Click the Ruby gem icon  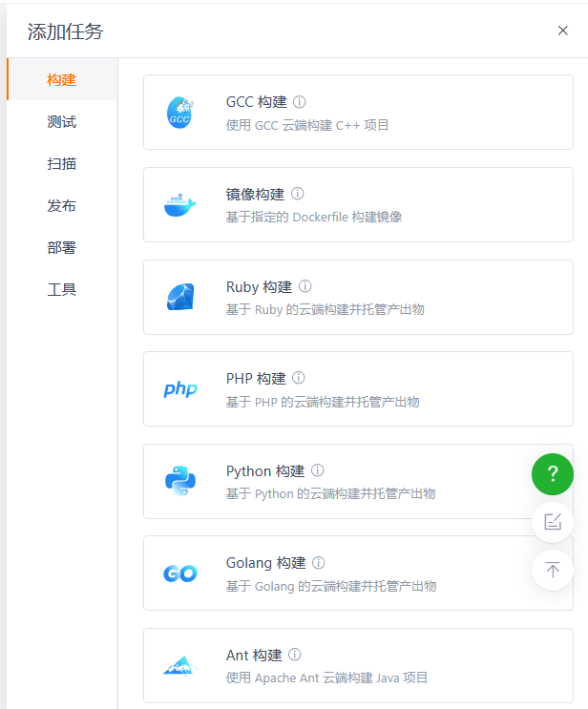pos(179,297)
